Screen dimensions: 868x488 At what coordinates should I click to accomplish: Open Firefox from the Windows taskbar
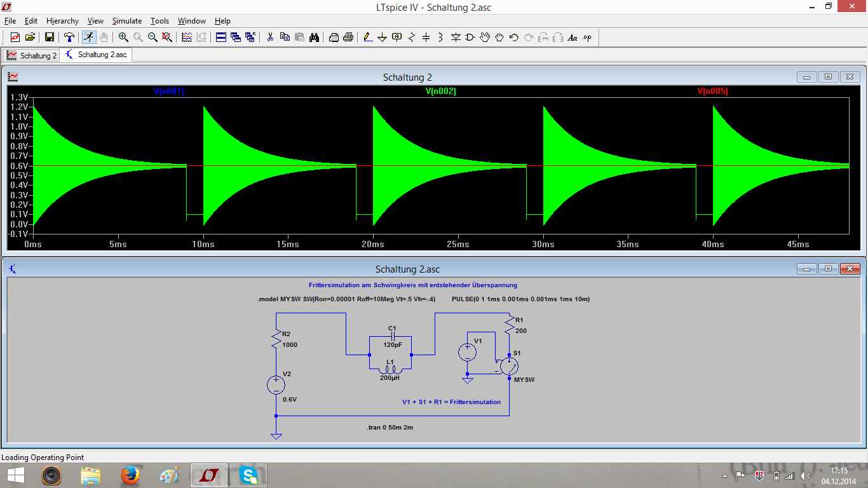pos(130,475)
